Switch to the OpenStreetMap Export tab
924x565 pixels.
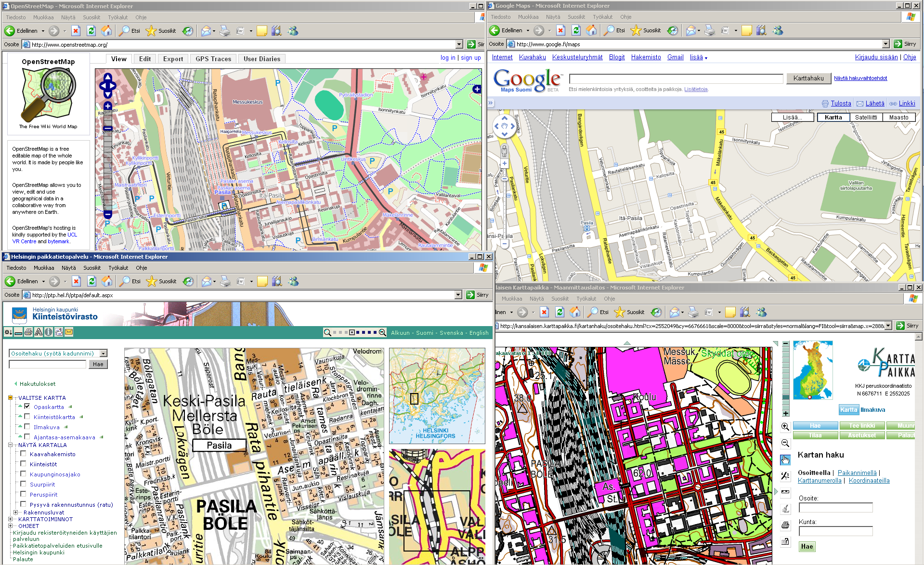click(x=173, y=59)
